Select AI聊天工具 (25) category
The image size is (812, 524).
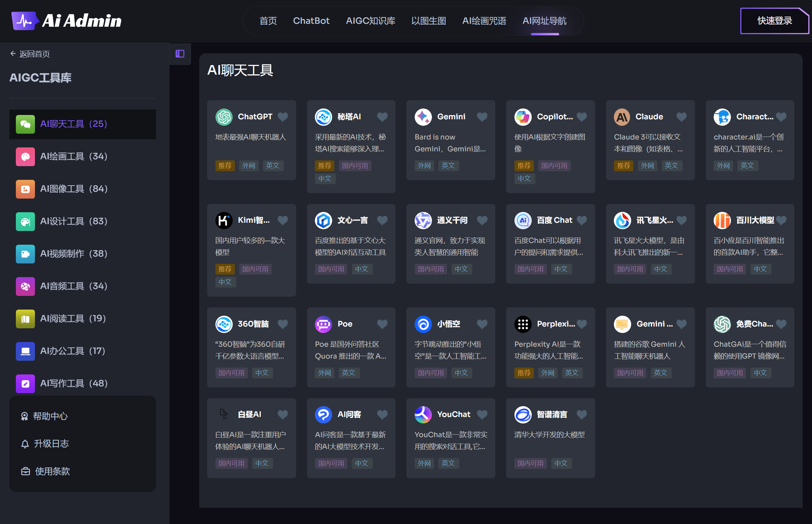(x=82, y=124)
